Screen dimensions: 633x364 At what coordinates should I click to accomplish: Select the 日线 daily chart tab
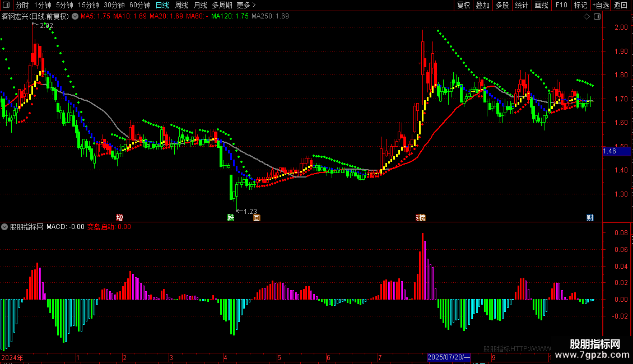pyautogui.click(x=162, y=5)
